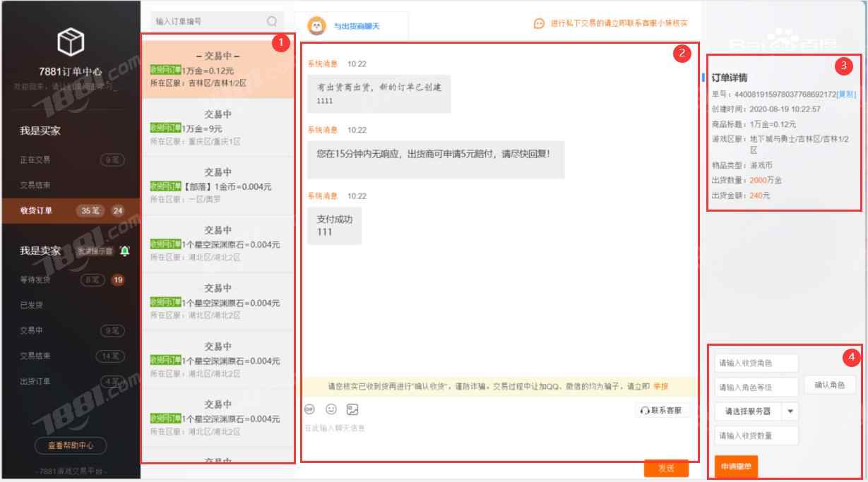Focus the 请输入角色等级 field
The height and width of the screenshot is (482, 868).
pos(756,387)
